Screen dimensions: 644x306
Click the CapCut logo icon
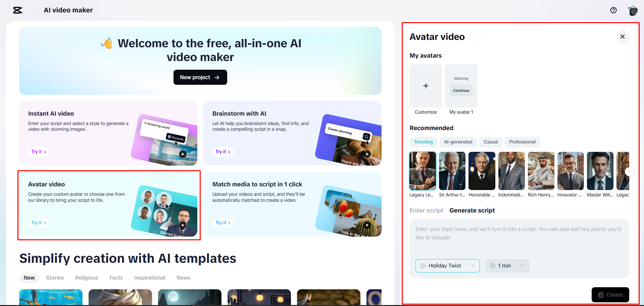(17, 10)
